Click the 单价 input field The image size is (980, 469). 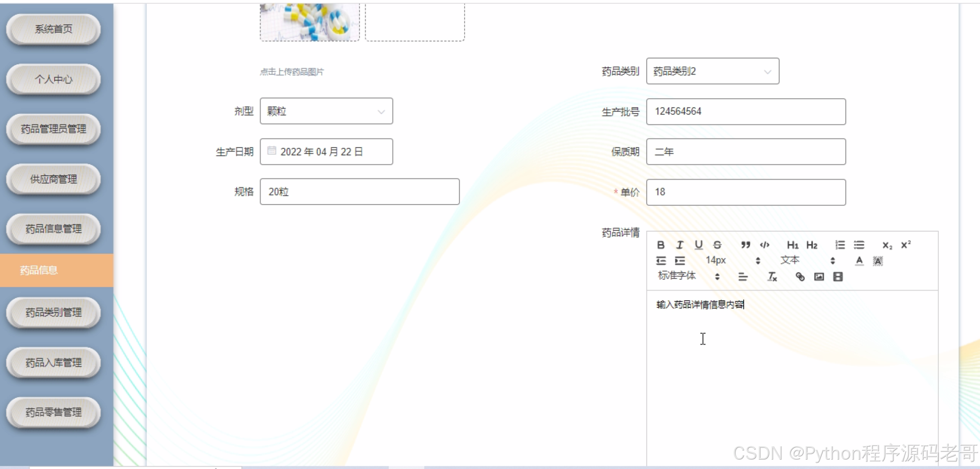pyautogui.click(x=745, y=192)
